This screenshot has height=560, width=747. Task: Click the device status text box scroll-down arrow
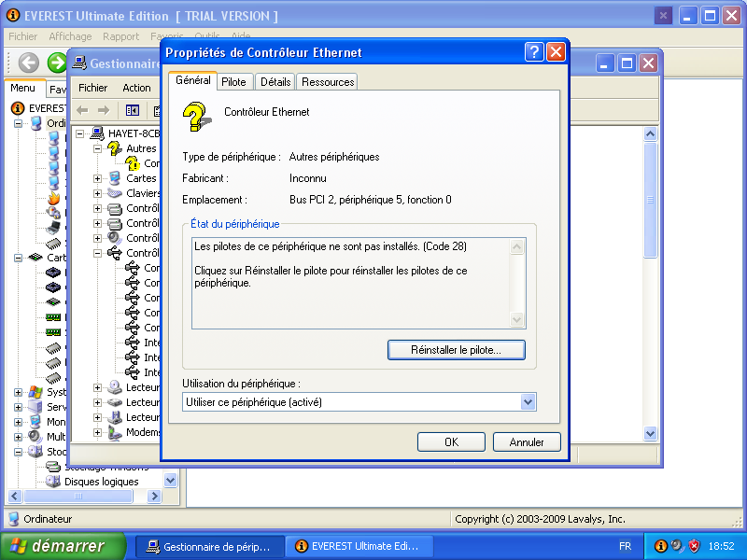click(x=518, y=320)
